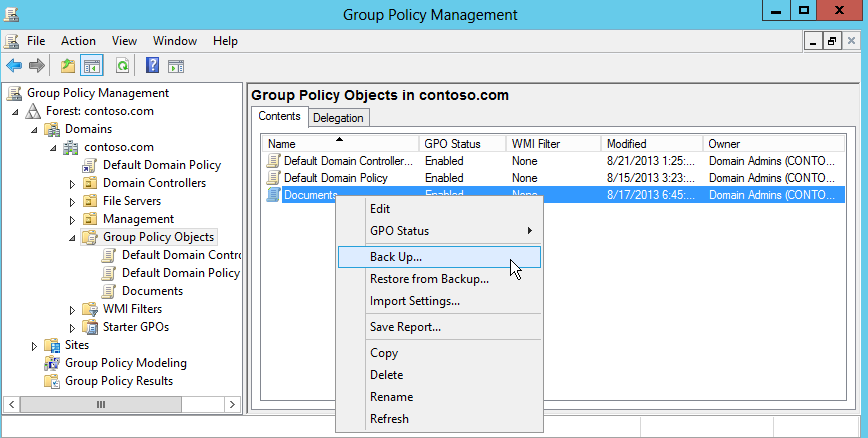Image resolution: width=868 pixels, height=438 pixels.
Task: Expand the WMI Filters node
Action: [72, 310]
